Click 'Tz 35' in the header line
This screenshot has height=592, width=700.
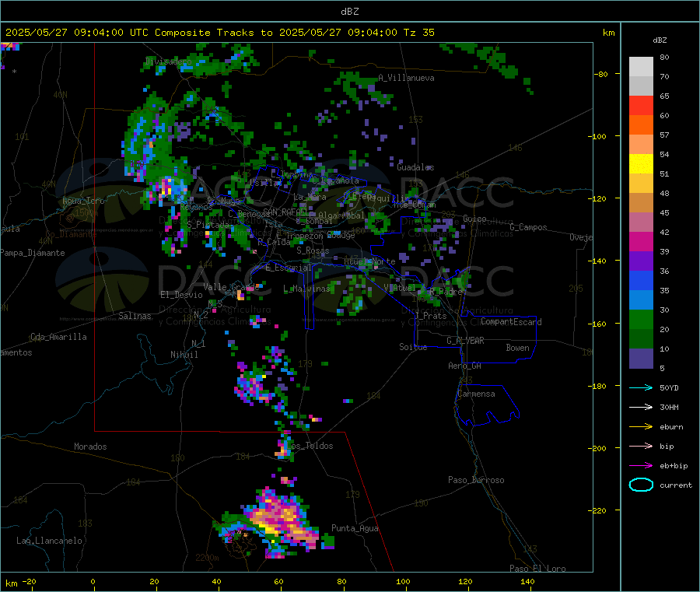(418, 33)
